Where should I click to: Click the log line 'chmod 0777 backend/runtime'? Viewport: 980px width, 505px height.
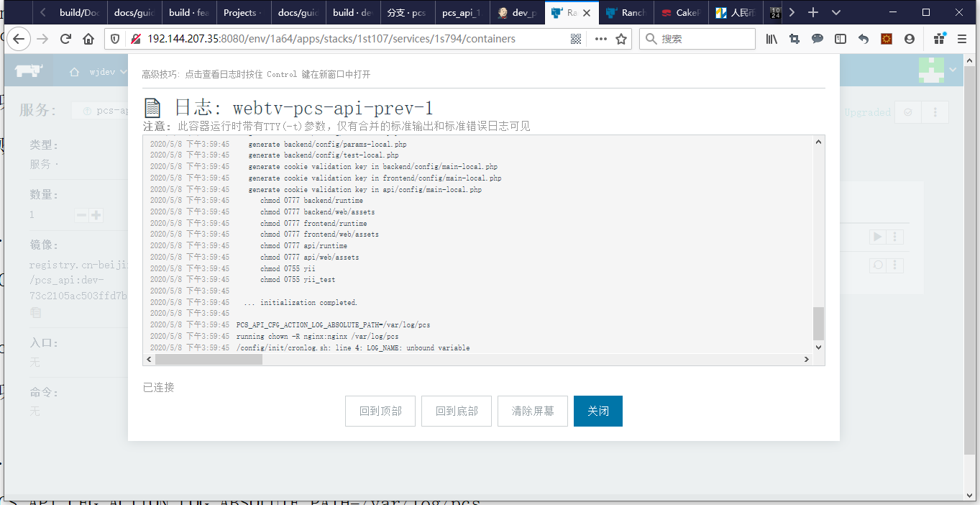(x=311, y=201)
